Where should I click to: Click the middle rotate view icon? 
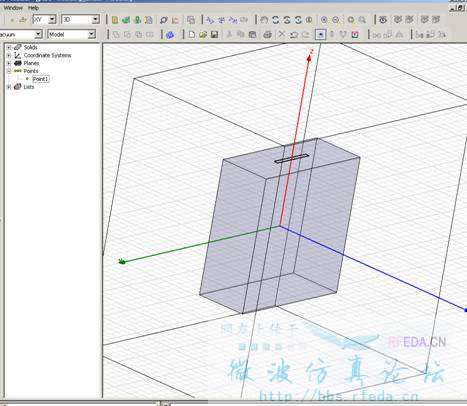pyautogui.click(x=287, y=20)
